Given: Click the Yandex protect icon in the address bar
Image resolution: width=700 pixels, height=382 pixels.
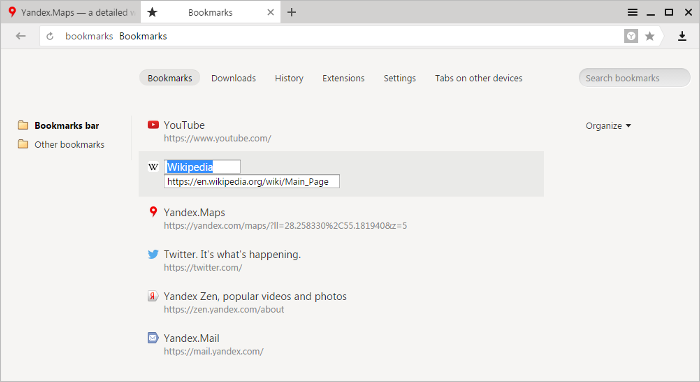Looking at the screenshot, I should [631, 36].
